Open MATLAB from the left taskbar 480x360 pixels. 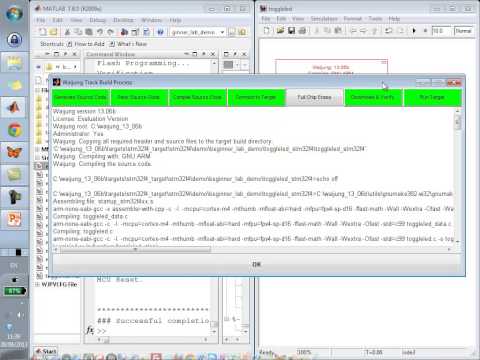tap(14, 107)
